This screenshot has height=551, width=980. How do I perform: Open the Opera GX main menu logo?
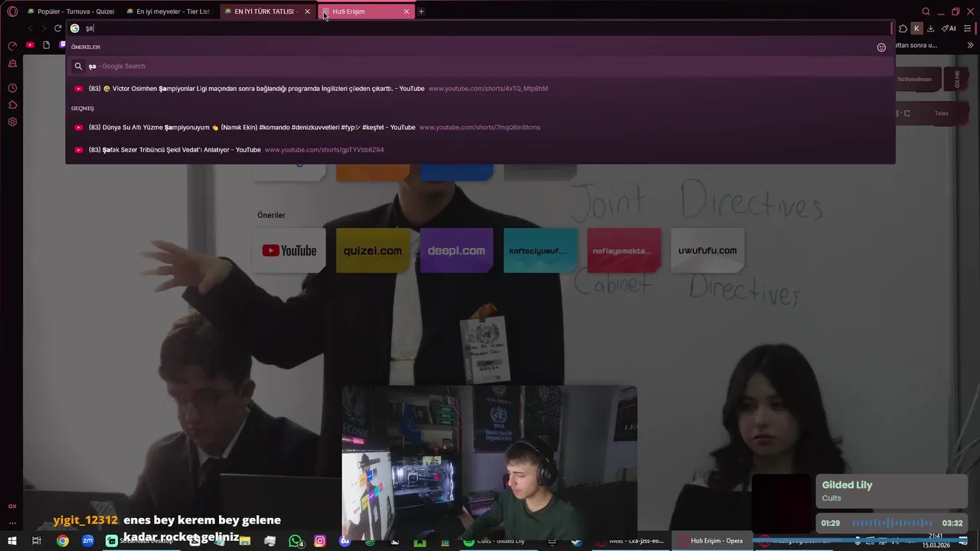pyautogui.click(x=12, y=11)
